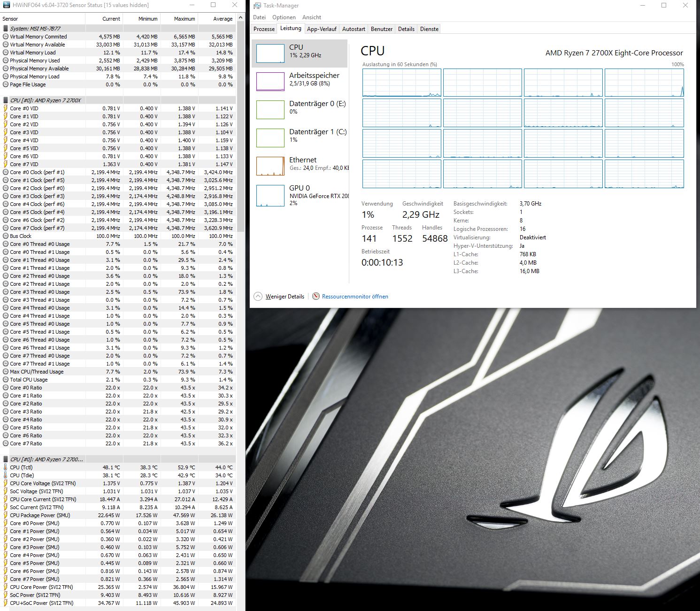Click the lightning icon beside Core #0 VID
Screen dimensions: 700x611
coord(6,108)
